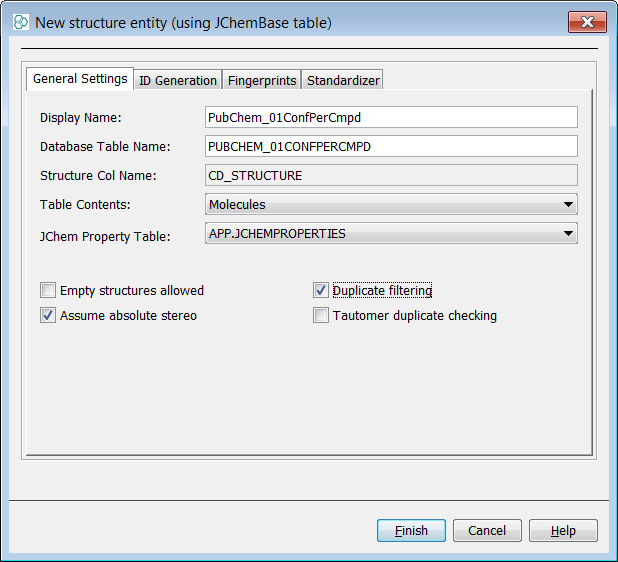Click the dialog title bar text
618x562 pixels.
(183, 22)
